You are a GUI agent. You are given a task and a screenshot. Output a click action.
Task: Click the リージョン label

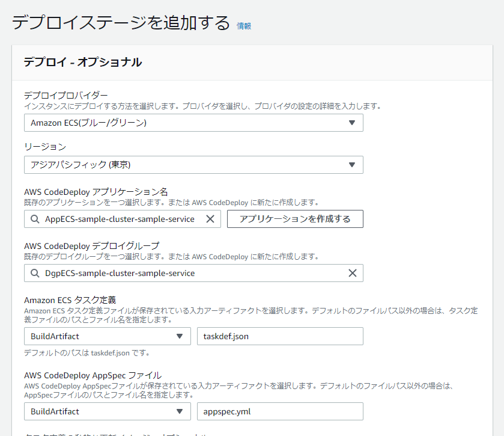click(45, 147)
